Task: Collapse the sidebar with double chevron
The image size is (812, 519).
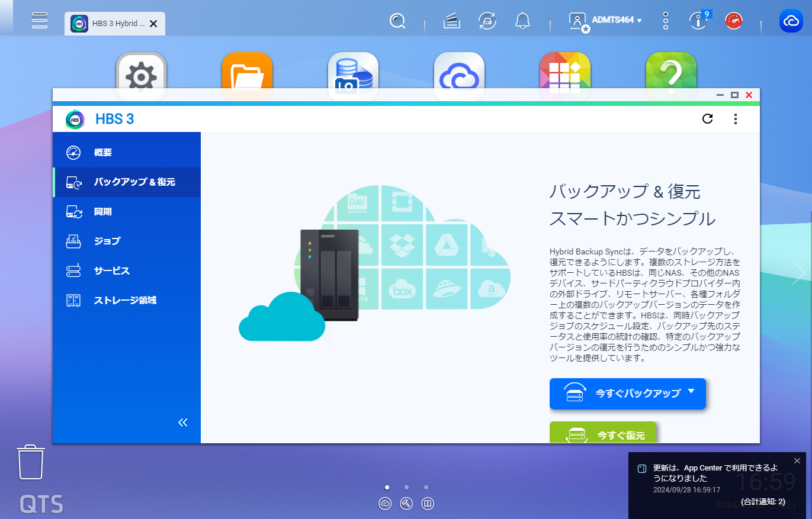Action: pyautogui.click(x=183, y=423)
